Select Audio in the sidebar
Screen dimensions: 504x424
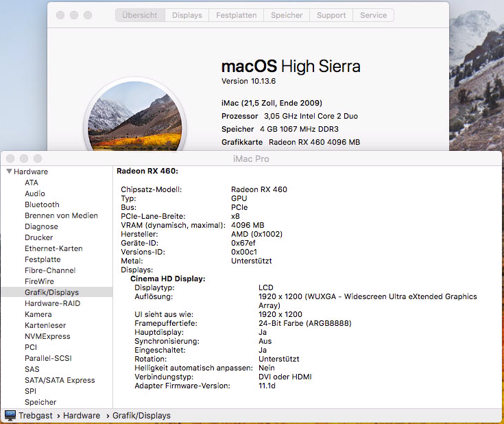point(35,193)
